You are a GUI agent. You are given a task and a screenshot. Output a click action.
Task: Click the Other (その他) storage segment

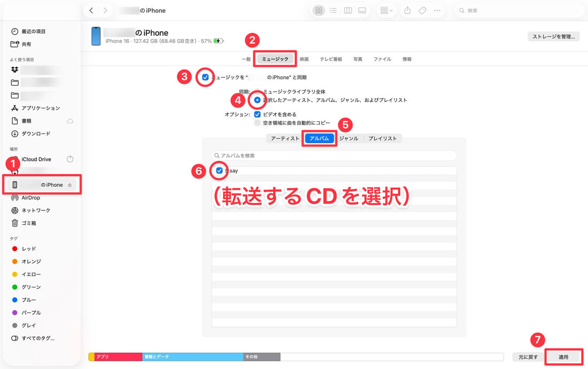(262, 357)
